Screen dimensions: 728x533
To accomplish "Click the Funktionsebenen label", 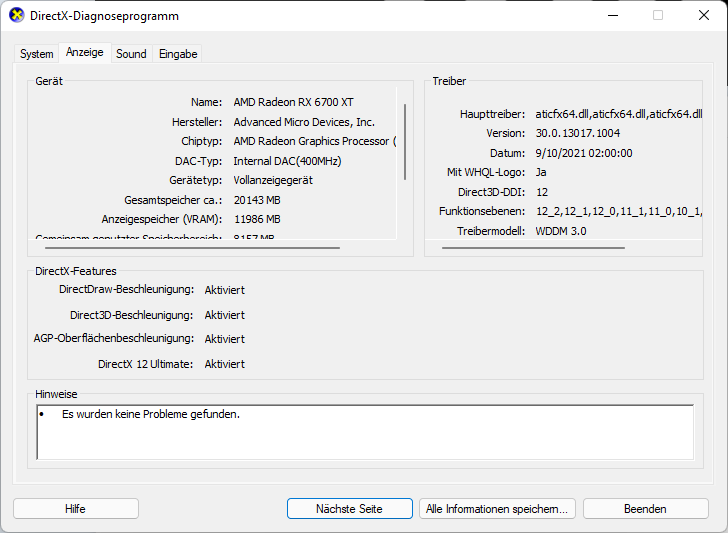I will point(482,211).
